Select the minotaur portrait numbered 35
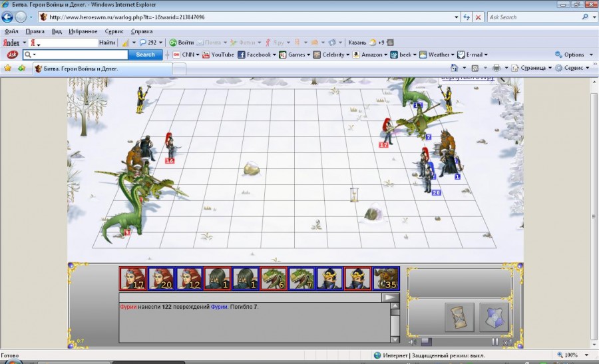Screen dimensions: 599x364 386,278
